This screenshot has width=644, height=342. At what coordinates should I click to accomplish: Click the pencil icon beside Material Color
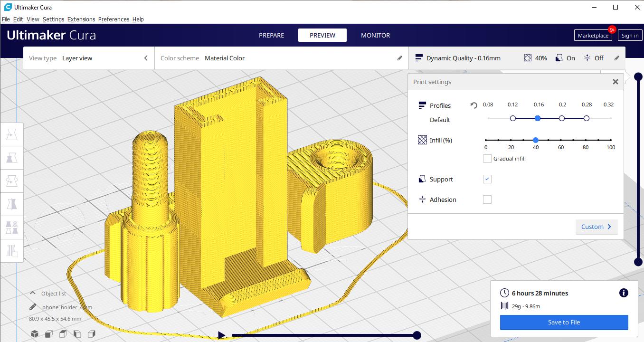(399, 58)
